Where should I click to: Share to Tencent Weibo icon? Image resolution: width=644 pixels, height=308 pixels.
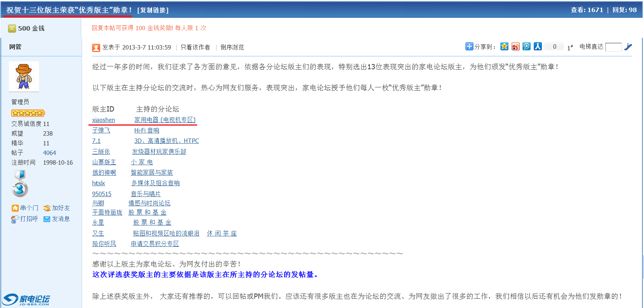coord(527,47)
